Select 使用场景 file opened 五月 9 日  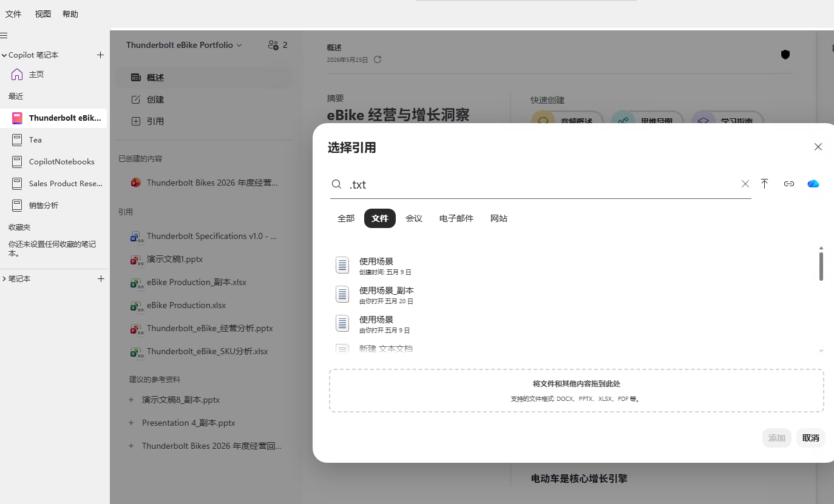(x=574, y=324)
